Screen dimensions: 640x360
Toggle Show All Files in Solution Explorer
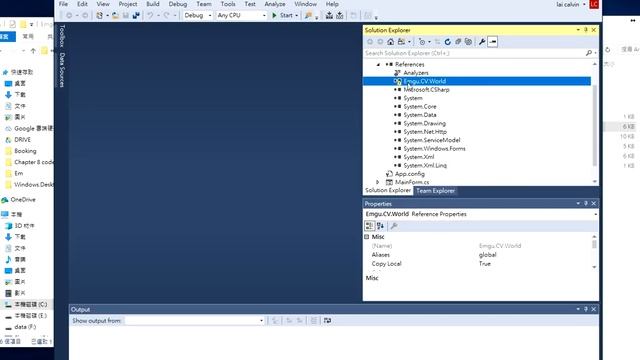(468, 42)
